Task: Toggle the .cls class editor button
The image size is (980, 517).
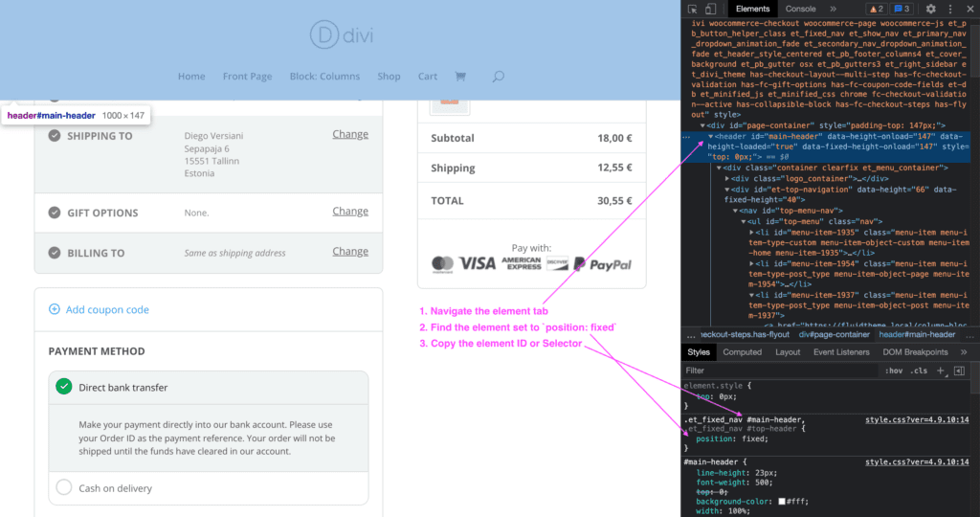Action: [919, 371]
